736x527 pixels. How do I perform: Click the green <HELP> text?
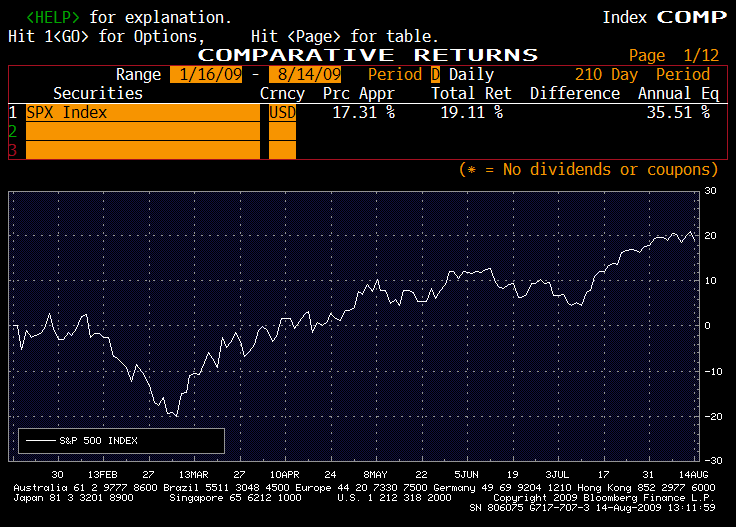coord(53,17)
